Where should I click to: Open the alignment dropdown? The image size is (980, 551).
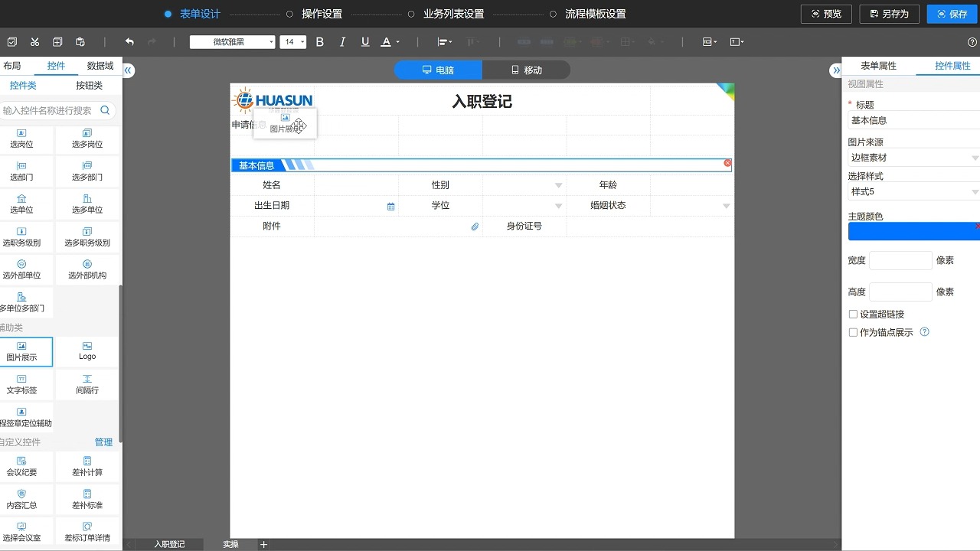point(445,42)
